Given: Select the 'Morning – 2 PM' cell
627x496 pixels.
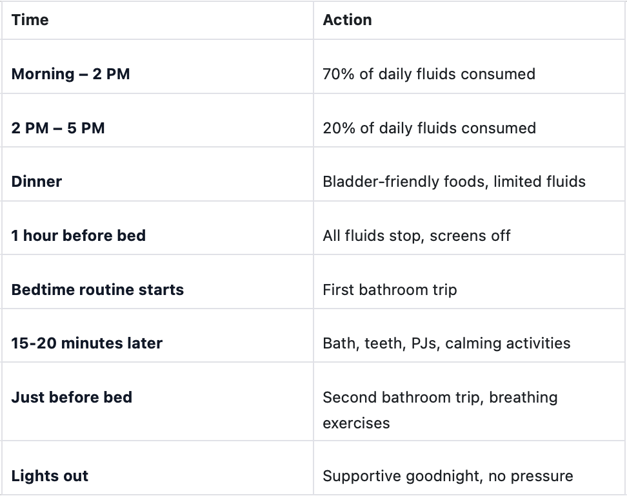Looking at the screenshot, I should pos(72,74).
